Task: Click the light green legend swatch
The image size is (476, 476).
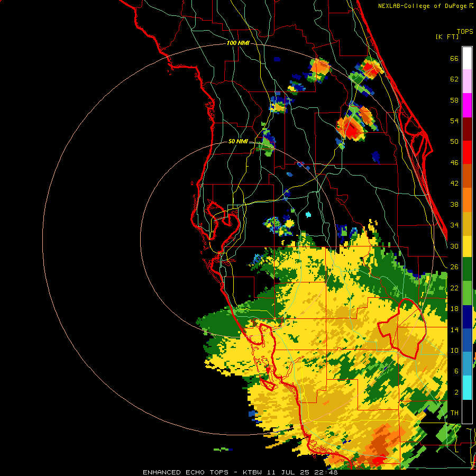Action: 467,293
